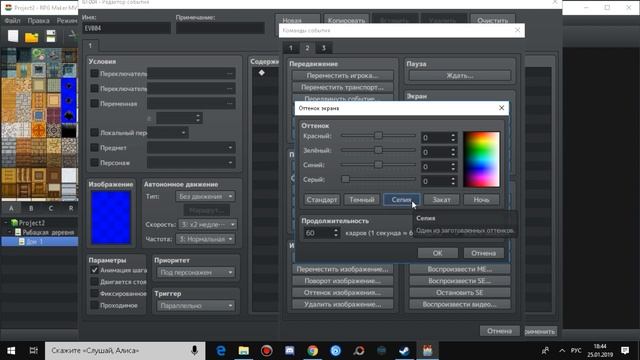
Task: Open File Explorer from taskbar
Action: [x=244, y=351]
